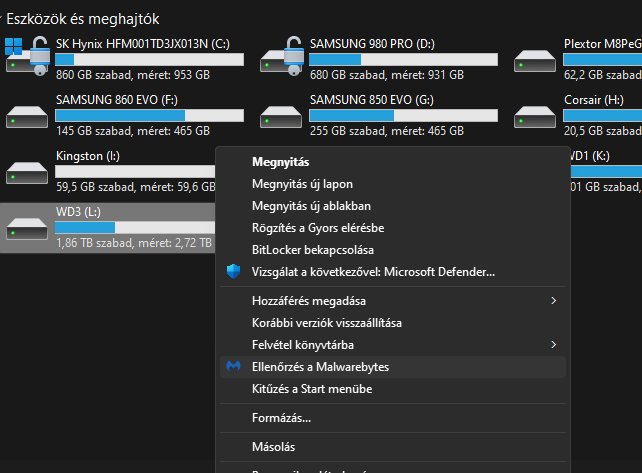This screenshot has height=473, width=642.
Task: Choose Megnyitás új lapon
Action: (393, 184)
